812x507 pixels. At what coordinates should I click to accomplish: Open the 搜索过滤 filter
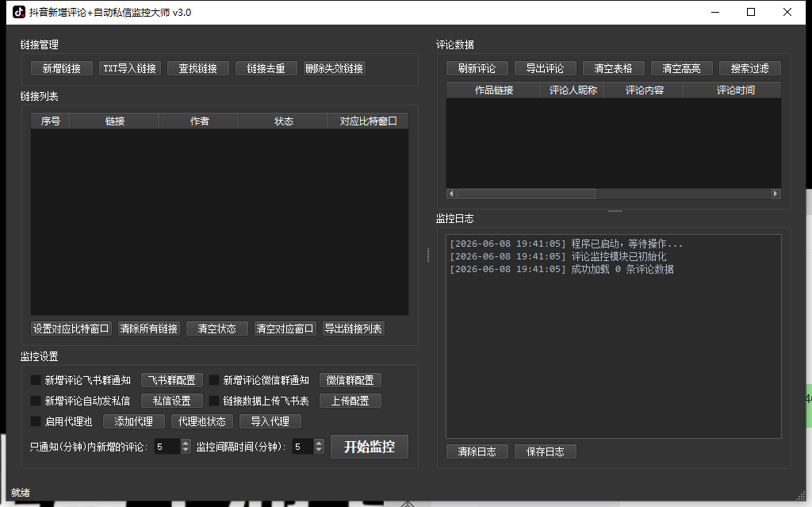tap(750, 68)
